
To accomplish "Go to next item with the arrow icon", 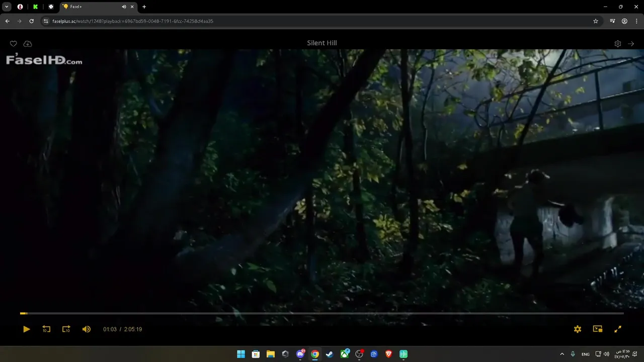I will coord(631,44).
